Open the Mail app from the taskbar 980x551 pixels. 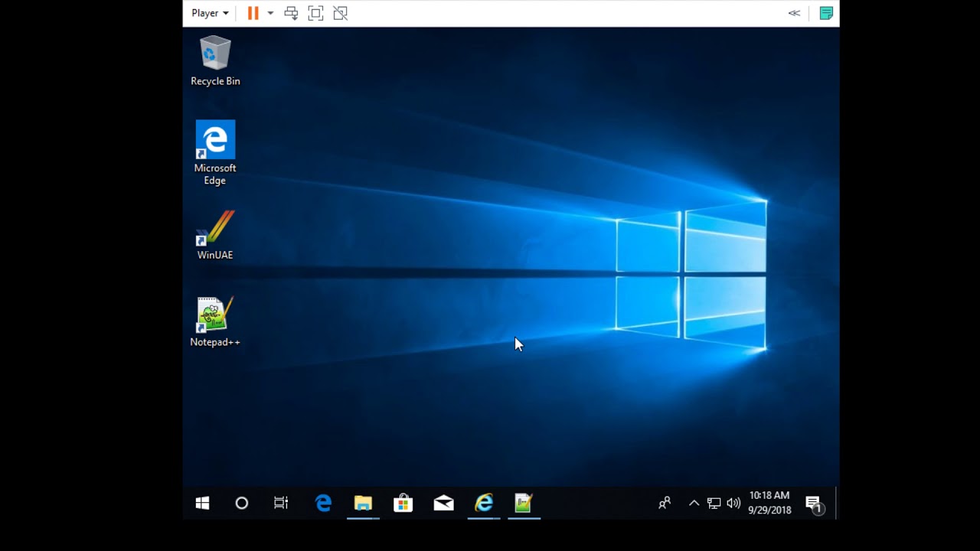coord(443,503)
